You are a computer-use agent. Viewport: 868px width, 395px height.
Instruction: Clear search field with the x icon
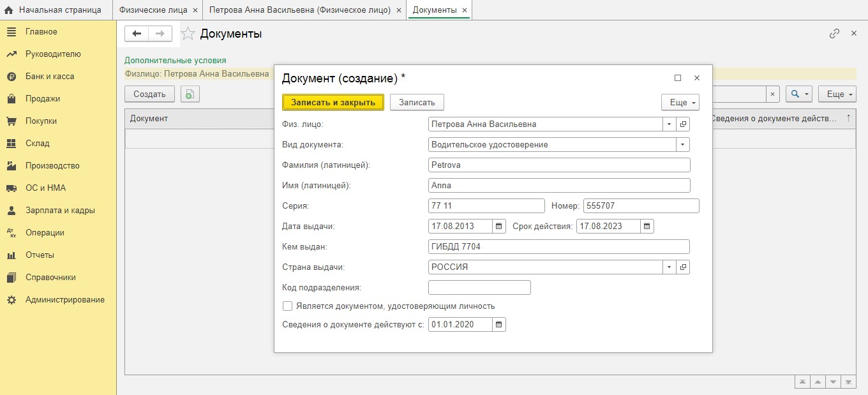(x=772, y=94)
